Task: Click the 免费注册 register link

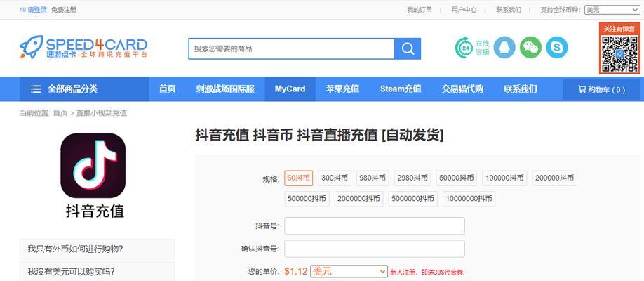Action: point(64,10)
